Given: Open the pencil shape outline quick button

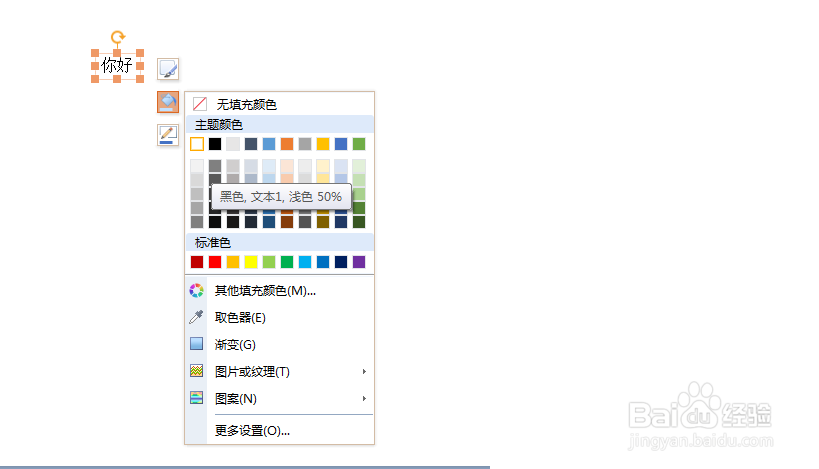Looking at the screenshot, I should [168, 135].
